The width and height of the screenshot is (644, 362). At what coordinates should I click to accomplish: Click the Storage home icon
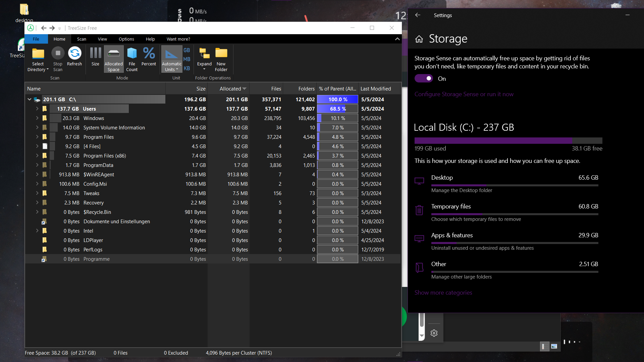[x=419, y=39]
